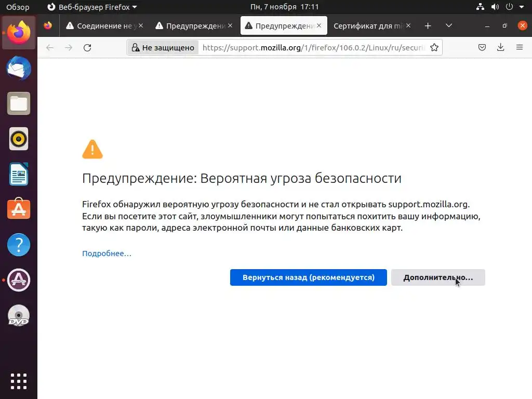532x399 pixels.
Task: Close the Сертификат для tab
Action: click(x=408, y=25)
